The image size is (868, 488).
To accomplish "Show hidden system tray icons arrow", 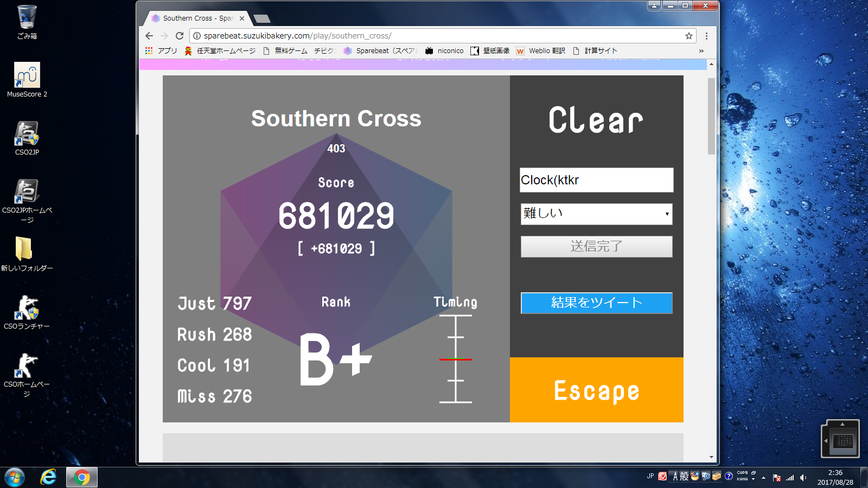I will [763, 478].
